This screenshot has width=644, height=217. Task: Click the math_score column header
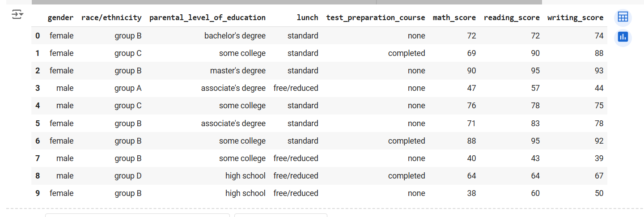pos(454,18)
